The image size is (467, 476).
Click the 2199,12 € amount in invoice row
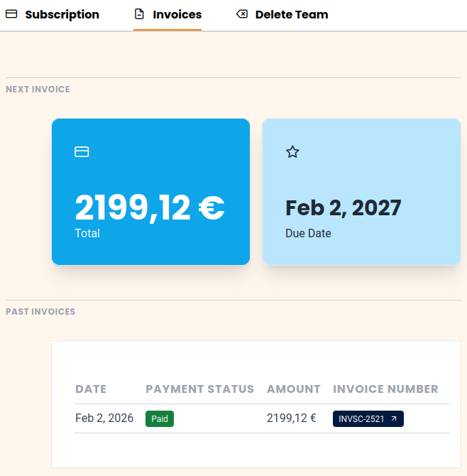click(291, 418)
